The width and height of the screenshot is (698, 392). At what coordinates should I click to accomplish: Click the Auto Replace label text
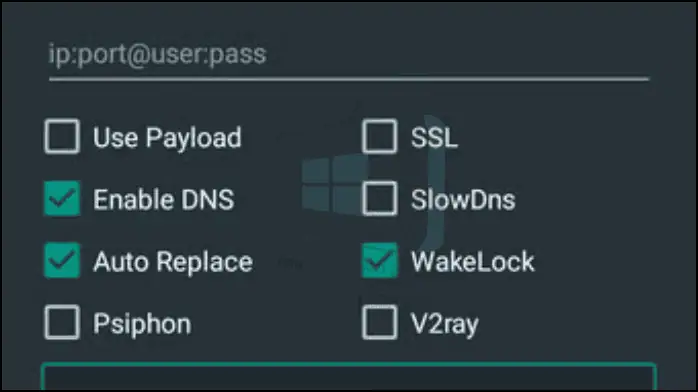click(x=173, y=262)
